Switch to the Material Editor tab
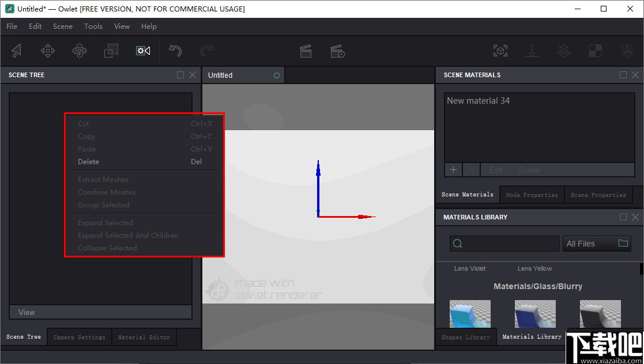 point(144,336)
